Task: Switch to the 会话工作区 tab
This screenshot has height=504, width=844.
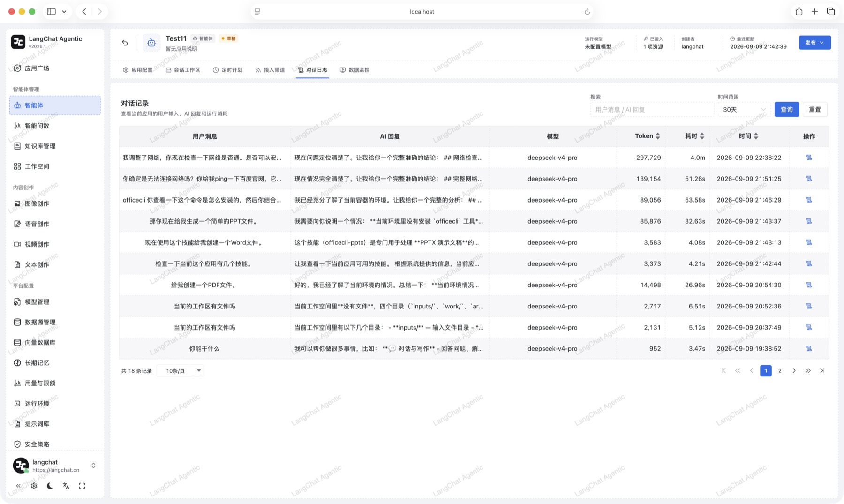Action: point(183,70)
